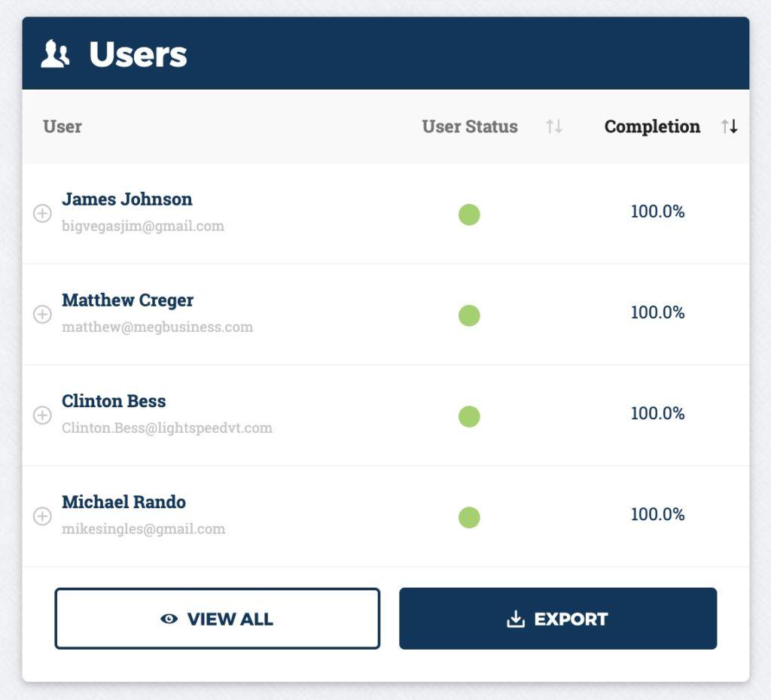This screenshot has width=771, height=700.
Task: Open Clinton Bess's name
Action: 114,401
